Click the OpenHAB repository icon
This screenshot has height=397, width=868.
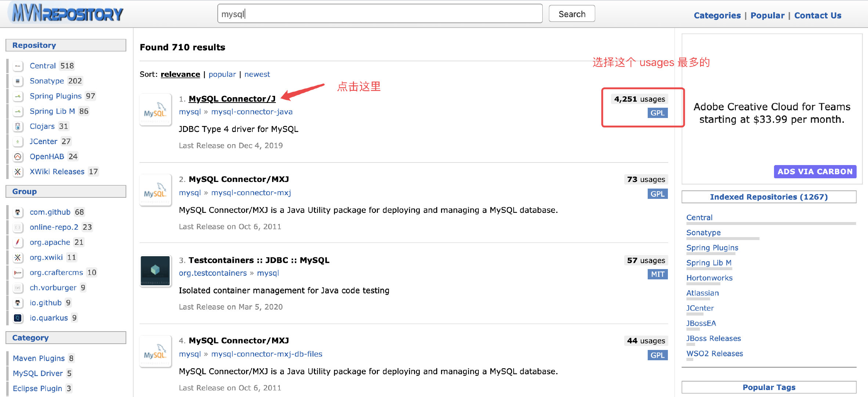click(18, 157)
